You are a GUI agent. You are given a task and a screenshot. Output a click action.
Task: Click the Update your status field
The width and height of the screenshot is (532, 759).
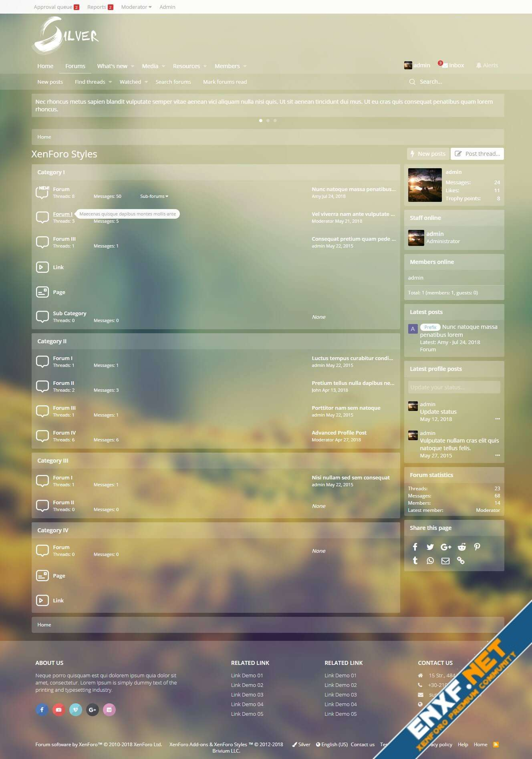454,387
